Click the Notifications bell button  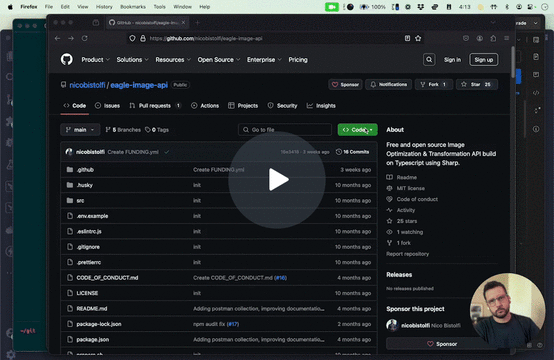click(x=388, y=84)
